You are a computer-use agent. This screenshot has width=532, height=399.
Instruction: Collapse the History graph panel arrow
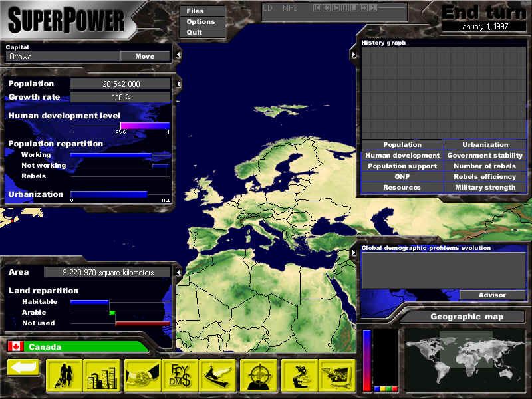pos(353,54)
